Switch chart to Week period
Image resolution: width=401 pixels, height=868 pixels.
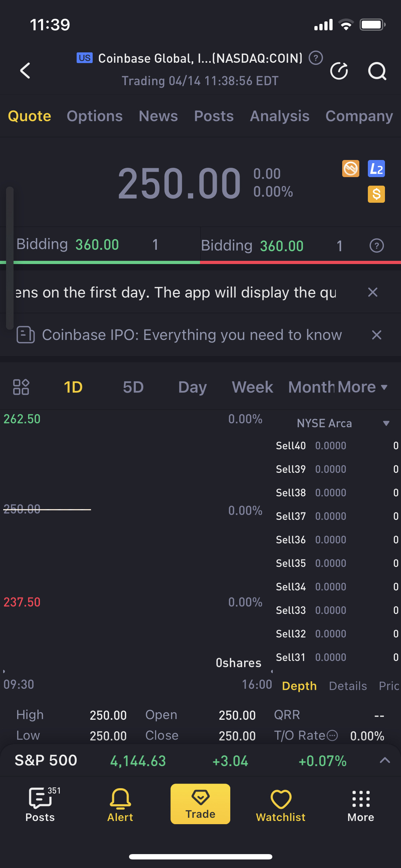click(252, 387)
